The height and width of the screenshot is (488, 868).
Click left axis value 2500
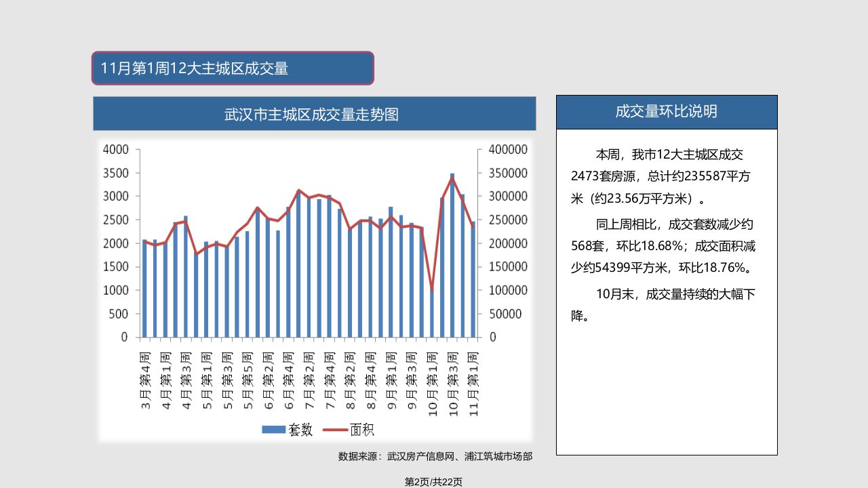pyautogui.click(x=115, y=220)
